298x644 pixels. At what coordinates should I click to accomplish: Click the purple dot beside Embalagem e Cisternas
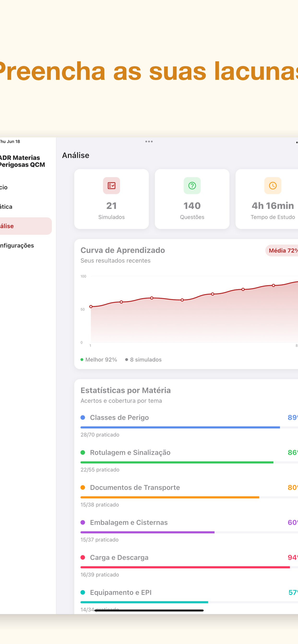coord(83,523)
